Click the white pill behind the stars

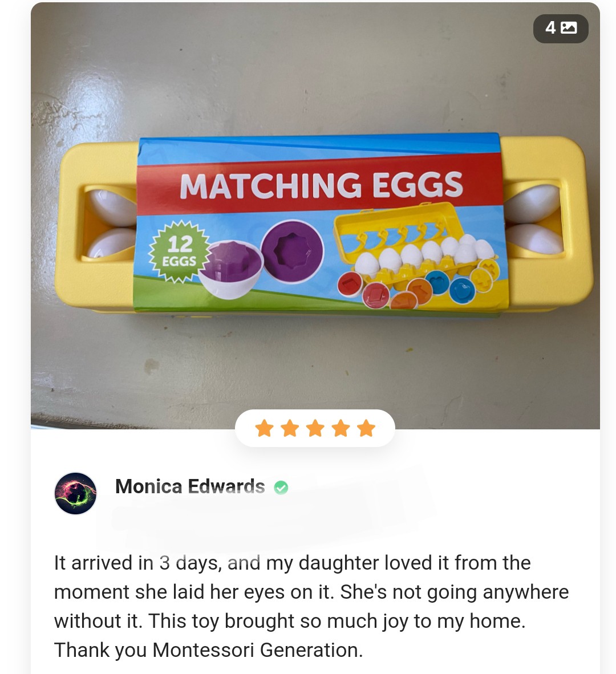[x=315, y=428]
